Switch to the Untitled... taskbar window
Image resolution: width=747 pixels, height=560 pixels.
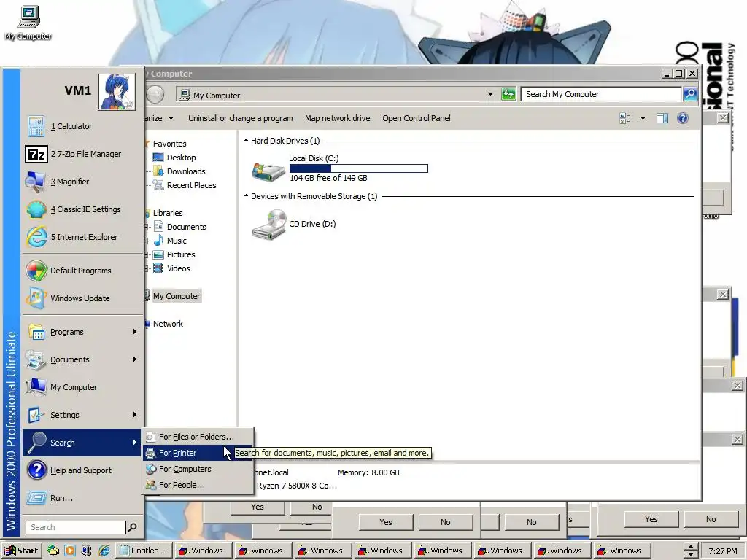click(144, 551)
